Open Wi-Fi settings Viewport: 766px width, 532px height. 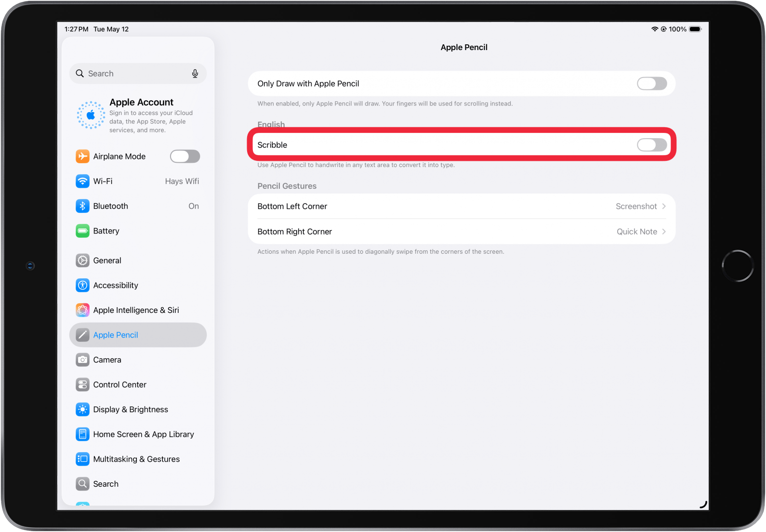(138, 181)
